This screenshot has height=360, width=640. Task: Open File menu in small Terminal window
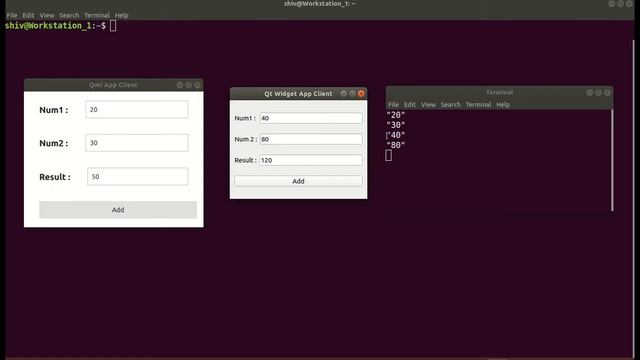pos(393,104)
